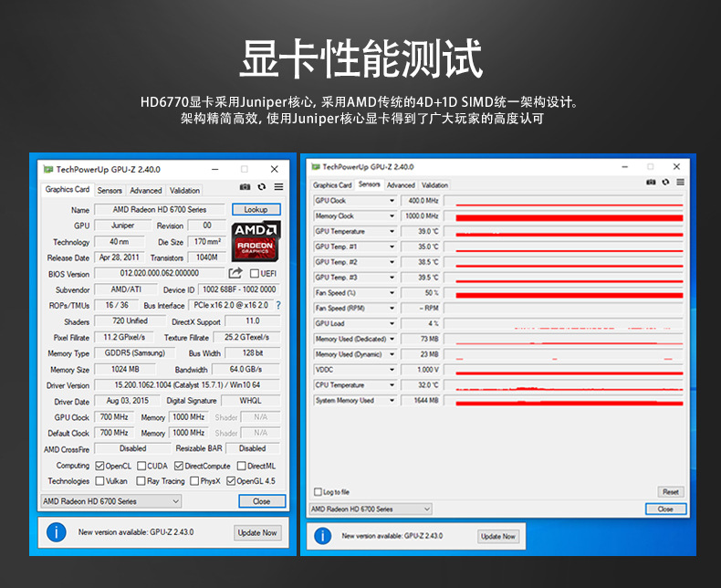Screen dimensions: 721x588
Task: Switch to Graphics Card tab in Sensors window
Action: tap(332, 185)
